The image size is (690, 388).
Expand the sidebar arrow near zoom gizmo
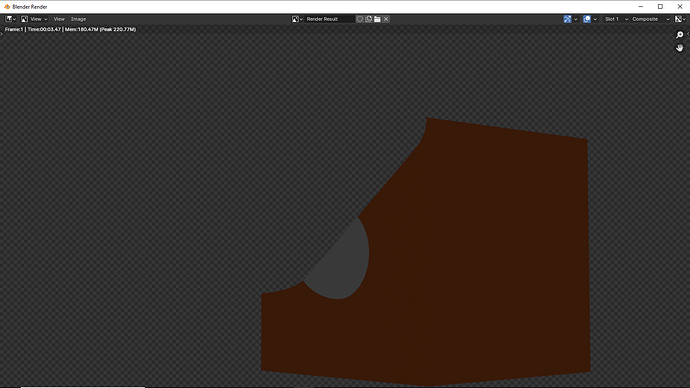coord(688,34)
